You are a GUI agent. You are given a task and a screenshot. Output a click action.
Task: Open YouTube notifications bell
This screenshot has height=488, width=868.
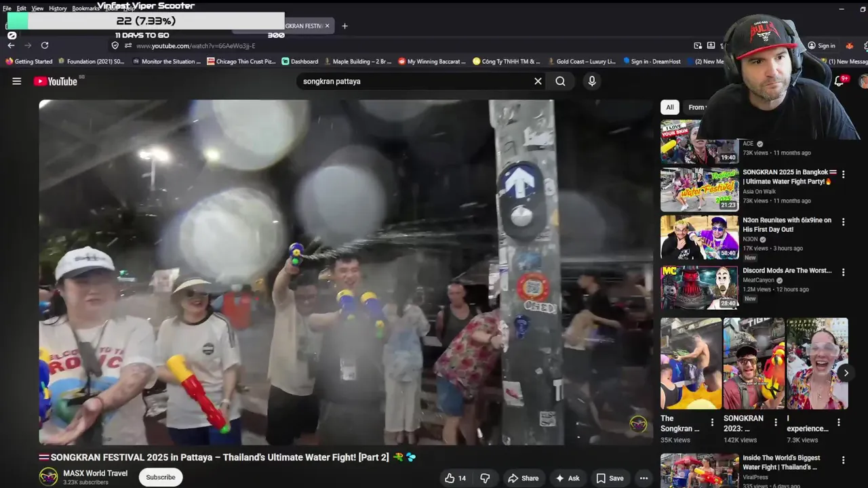pos(840,81)
